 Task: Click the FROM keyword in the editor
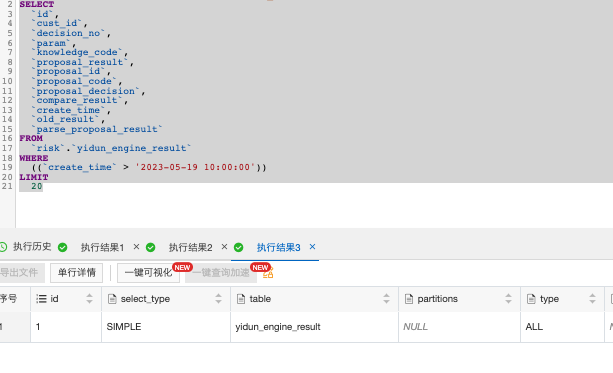pyautogui.click(x=31, y=138)
